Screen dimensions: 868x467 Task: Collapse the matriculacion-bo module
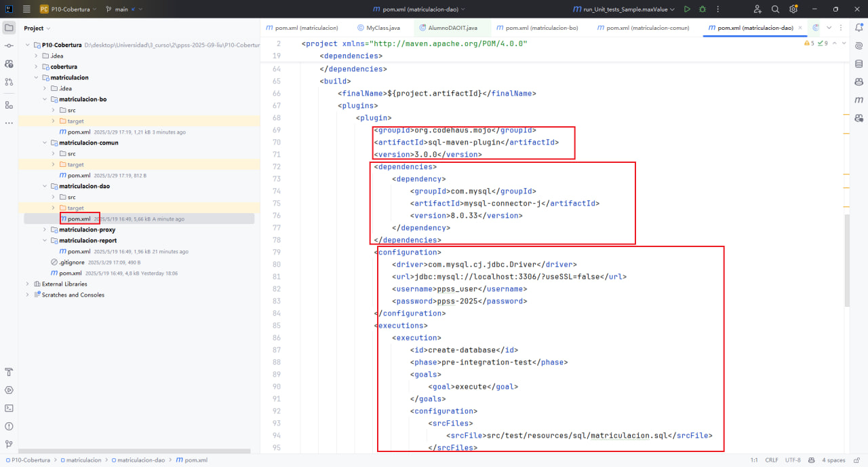pos(45,99)
